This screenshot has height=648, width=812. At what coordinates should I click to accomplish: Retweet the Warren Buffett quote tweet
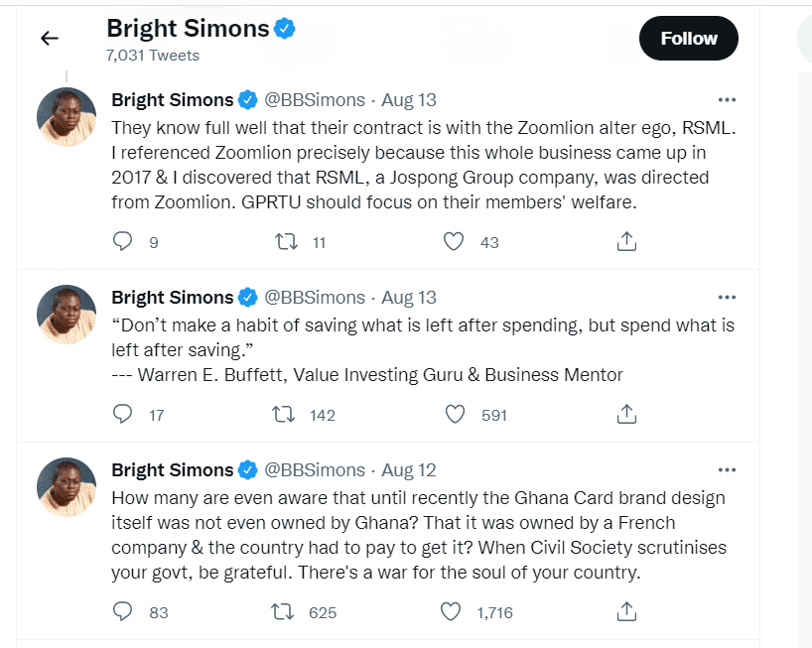[284, 415]
